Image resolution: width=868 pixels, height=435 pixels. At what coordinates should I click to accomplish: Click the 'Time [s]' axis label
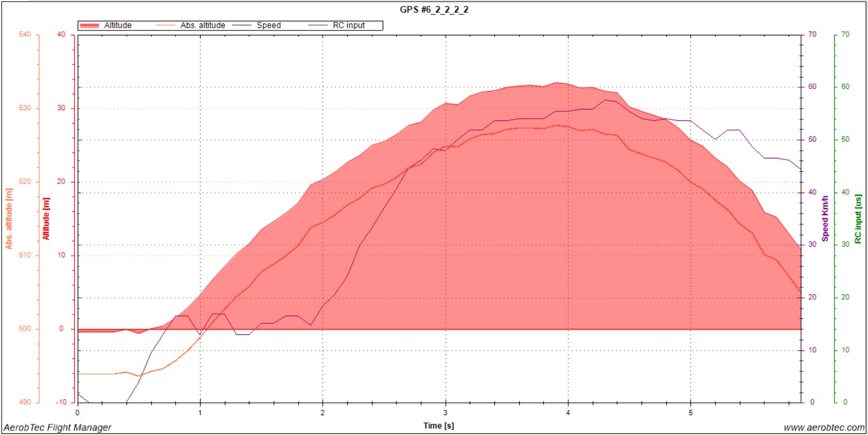click(x=438, y=426)
